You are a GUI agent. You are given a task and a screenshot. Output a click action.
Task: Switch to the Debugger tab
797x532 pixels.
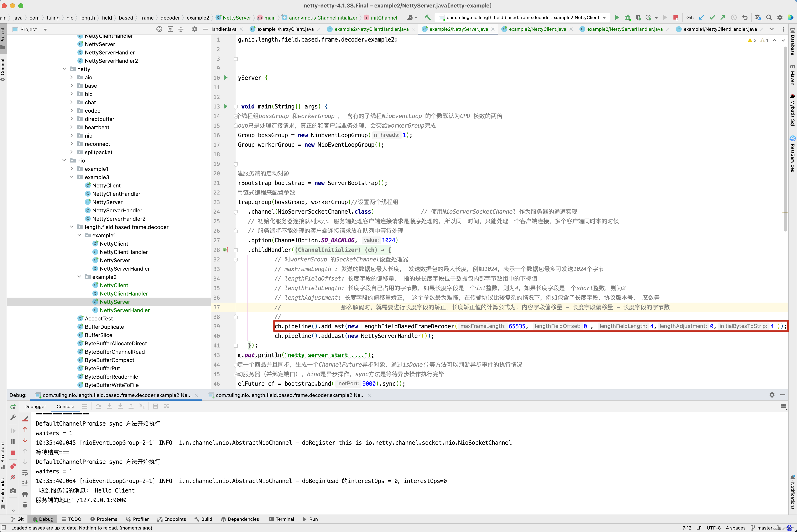[x=35, y=406]
